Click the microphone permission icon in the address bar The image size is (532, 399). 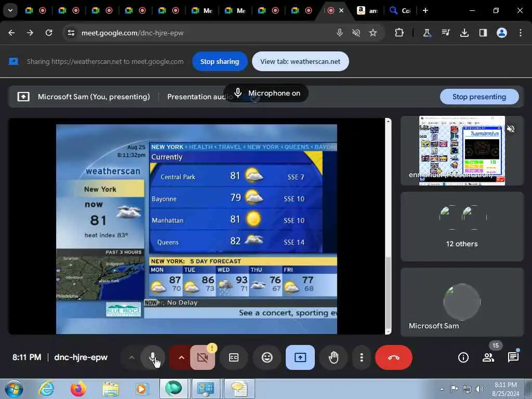pyautogui.click(x=339, y=33)
